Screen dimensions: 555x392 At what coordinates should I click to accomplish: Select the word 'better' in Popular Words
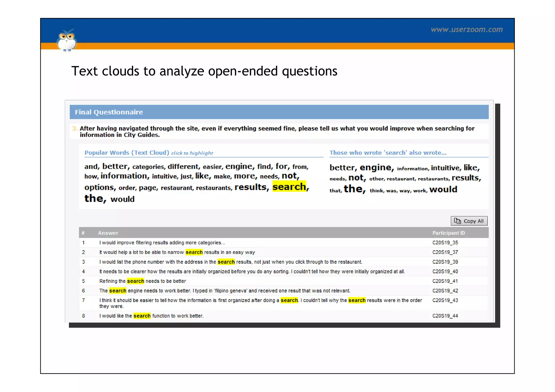point(115,166)
